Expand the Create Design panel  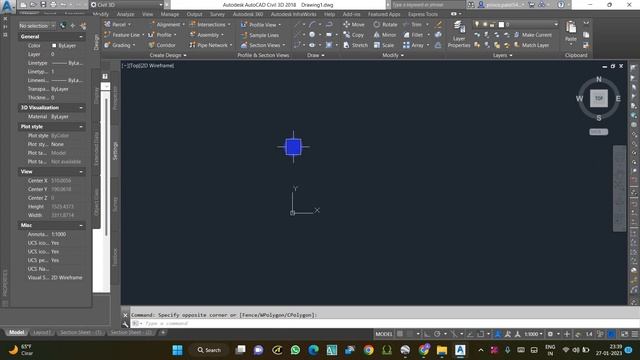point(168,55)
